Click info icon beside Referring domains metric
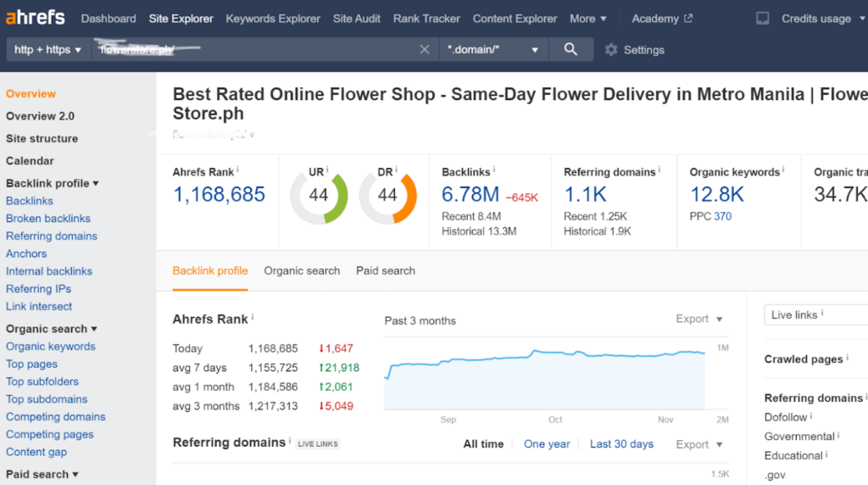 [x=659, y=170]
